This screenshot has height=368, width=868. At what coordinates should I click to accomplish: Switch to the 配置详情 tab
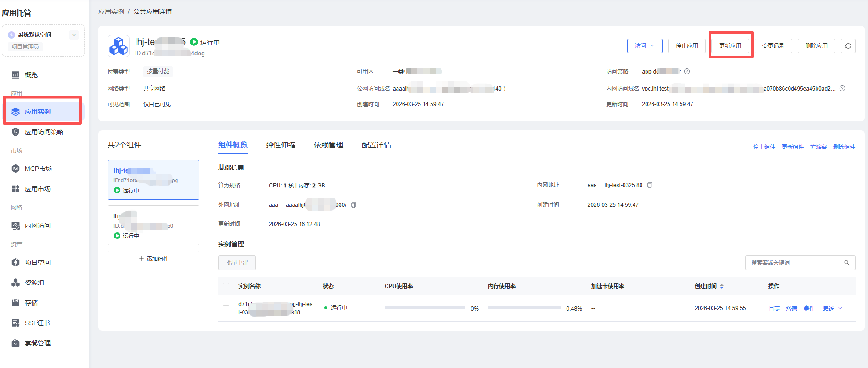tap(376, 145)
